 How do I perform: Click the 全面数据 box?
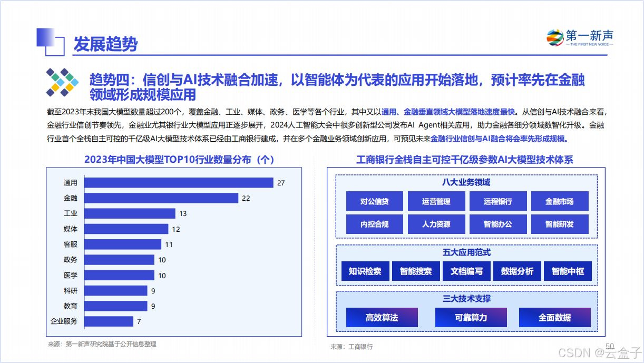click(555, 318)
